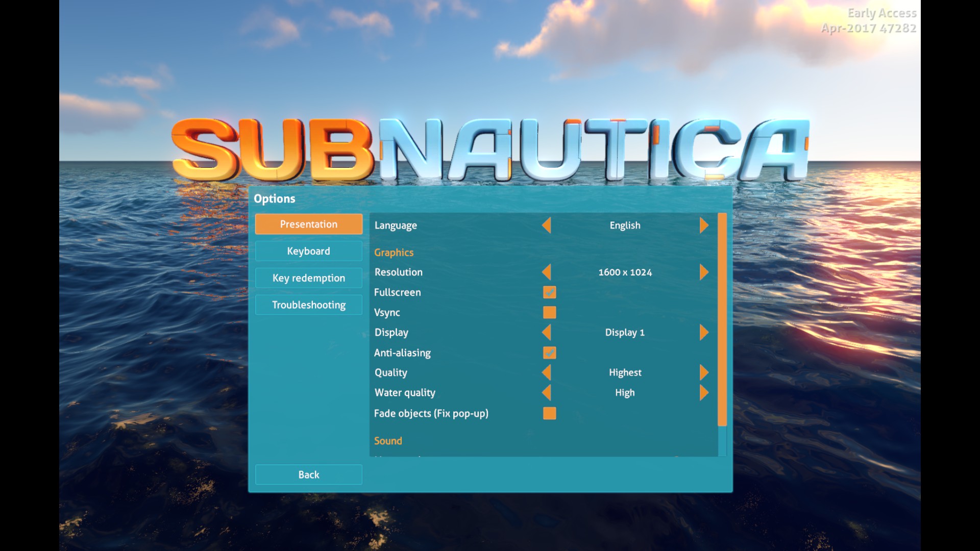
Task: Lower Water quality with left arrow
Action: tap(546, 392)
